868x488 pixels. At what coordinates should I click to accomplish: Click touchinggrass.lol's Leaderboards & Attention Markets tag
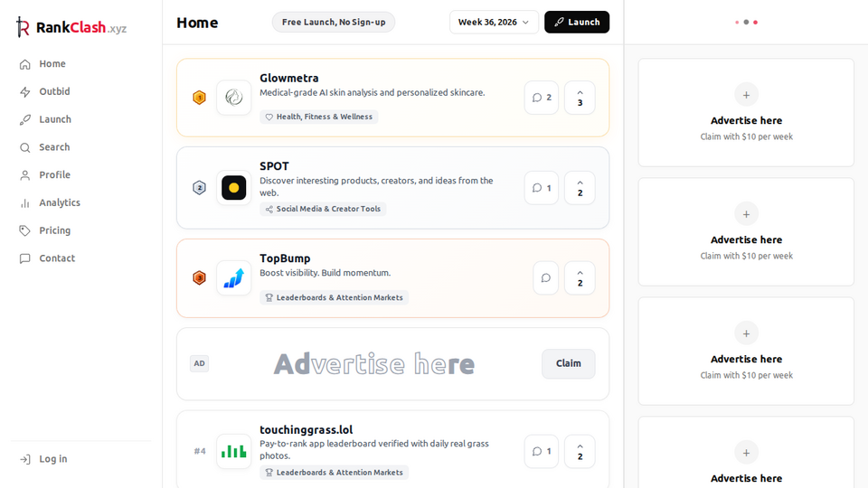335,473
